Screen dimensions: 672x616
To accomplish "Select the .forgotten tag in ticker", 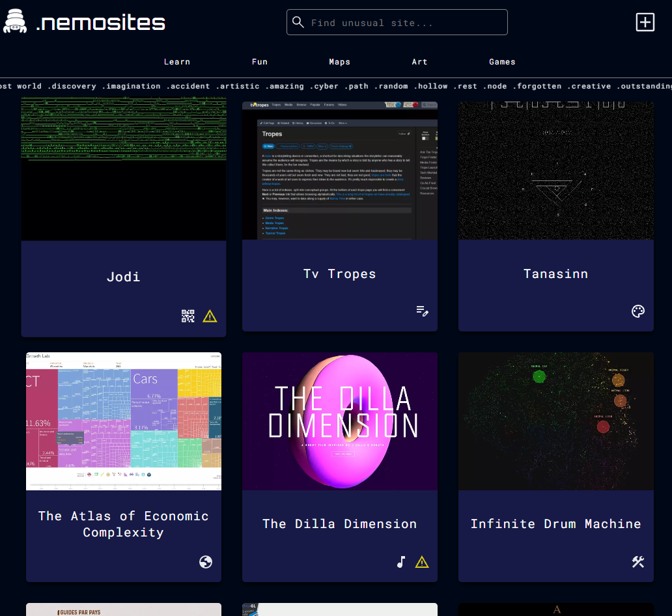I will [x=537, y=86].
